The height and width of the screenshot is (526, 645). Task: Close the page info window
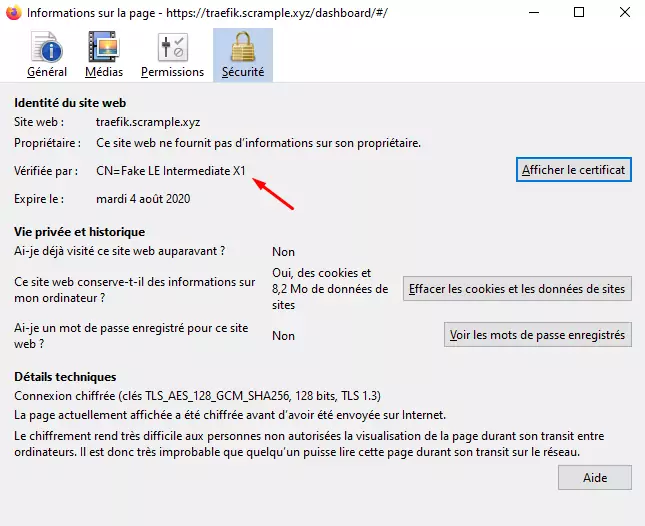point(625,12)
